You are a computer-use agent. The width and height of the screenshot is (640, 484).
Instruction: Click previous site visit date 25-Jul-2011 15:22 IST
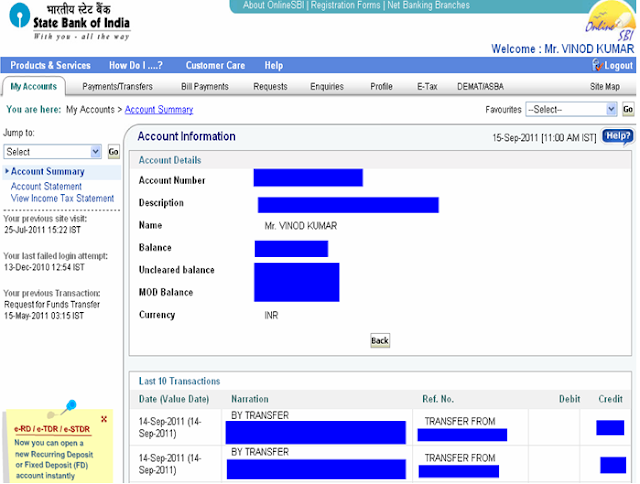click(x=42, y=230)
